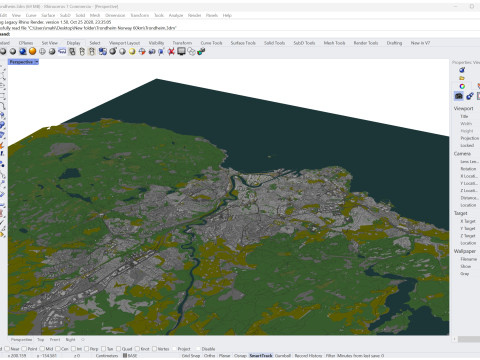Toggle SmartTrack in status bar
Image resolution: width=480 pixels, height=360 pixels.
[261, 356]
